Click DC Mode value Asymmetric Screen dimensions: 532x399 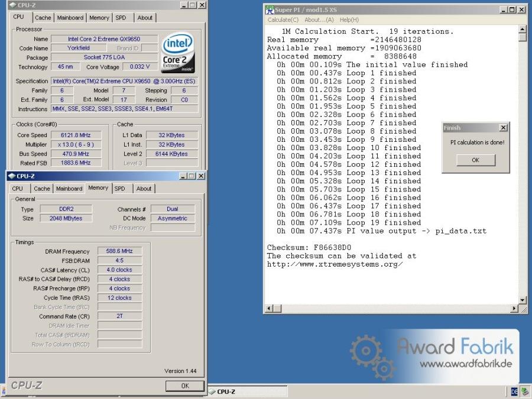tap(173, 218)
